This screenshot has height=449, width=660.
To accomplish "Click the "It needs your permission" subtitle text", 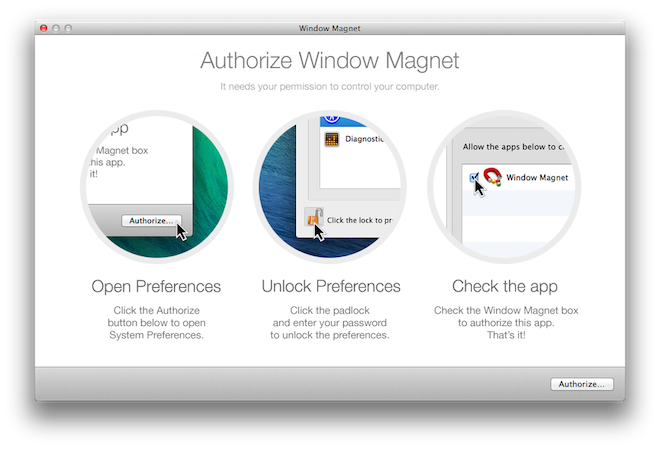I will point(329,87).
